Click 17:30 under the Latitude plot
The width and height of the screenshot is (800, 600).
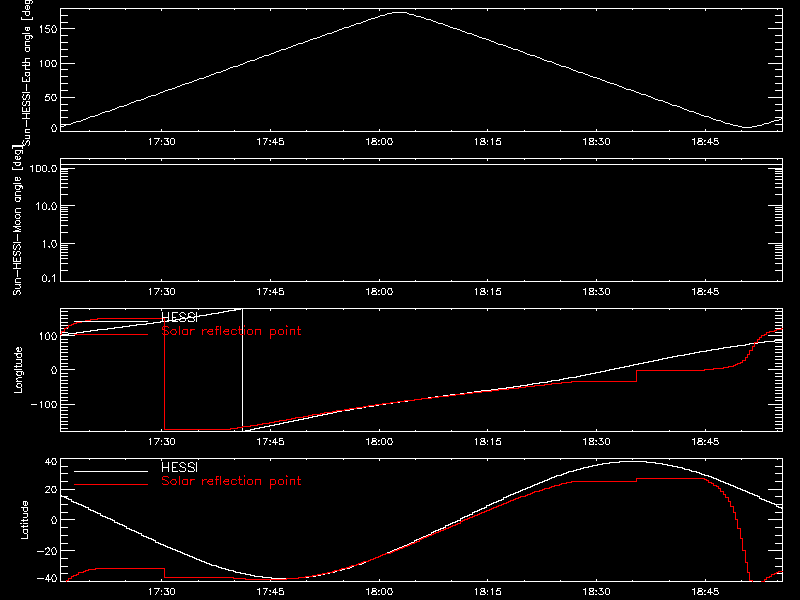(x=162, y=592)
